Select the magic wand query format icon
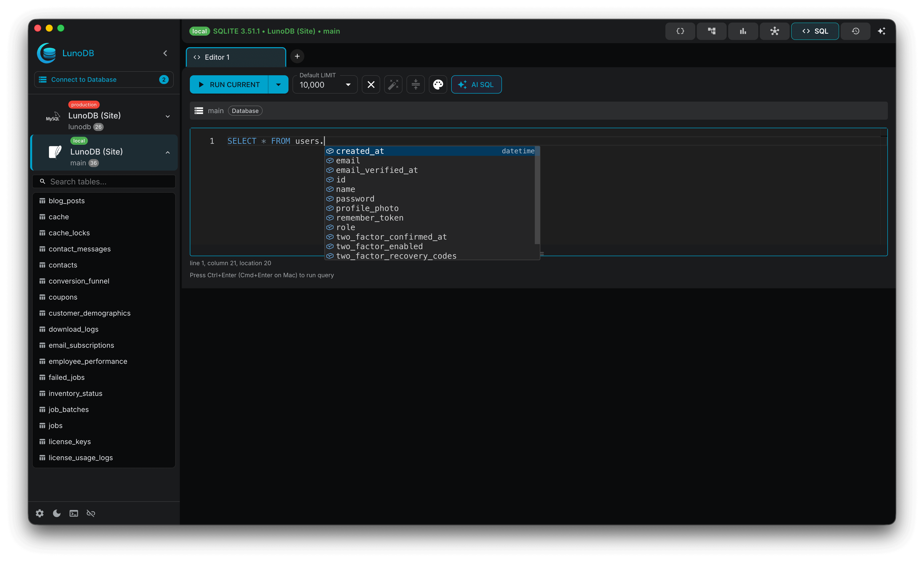This screenshot has height=562, width=924. (393, 84)
